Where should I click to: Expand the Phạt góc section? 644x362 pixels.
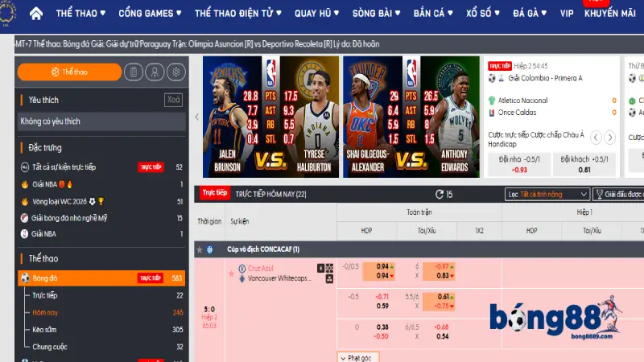pyautogui.click(x=358, y=358)
